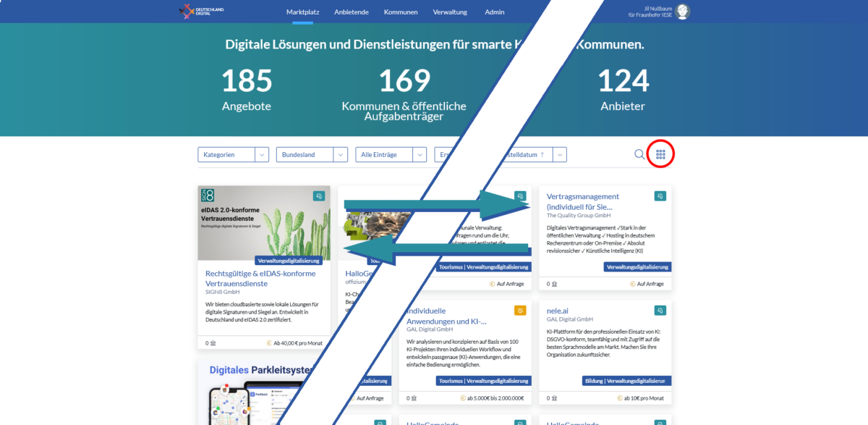Switch to the Kommunen tab
This screenshot has width=868, height=425.
point(401,12)
